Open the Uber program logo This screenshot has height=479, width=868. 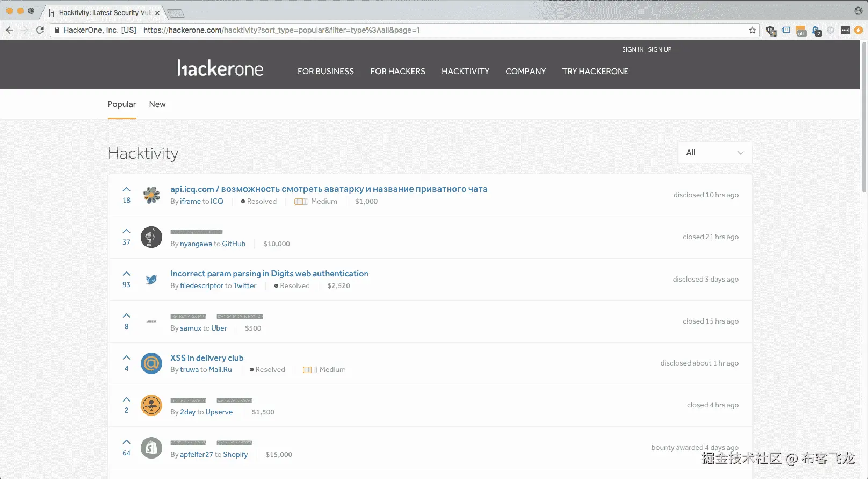point(151,321)
